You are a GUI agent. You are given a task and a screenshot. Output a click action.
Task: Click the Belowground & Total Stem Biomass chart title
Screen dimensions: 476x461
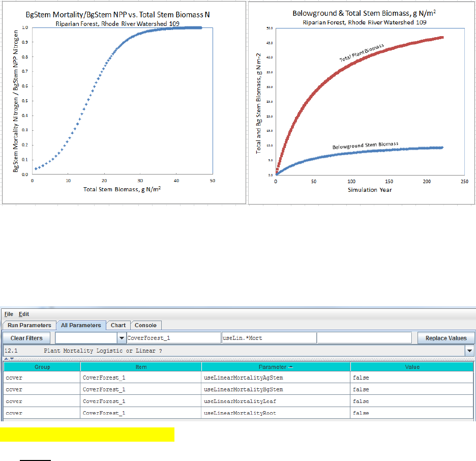pyautogui.click(x=364, y=13)
